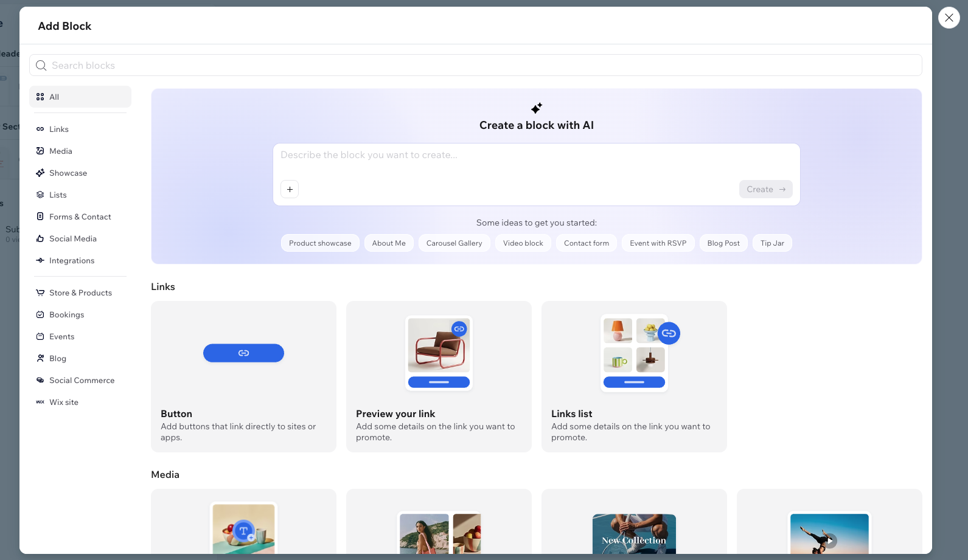
Task: Click the plus attachment button in AI prompt
Action: 290,189
